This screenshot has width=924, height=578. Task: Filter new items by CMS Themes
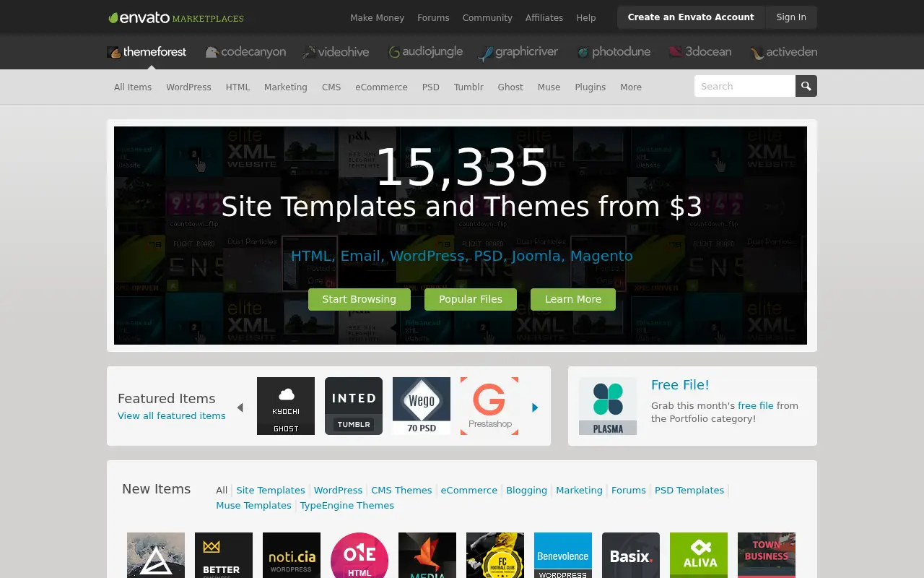coord(401,490)
